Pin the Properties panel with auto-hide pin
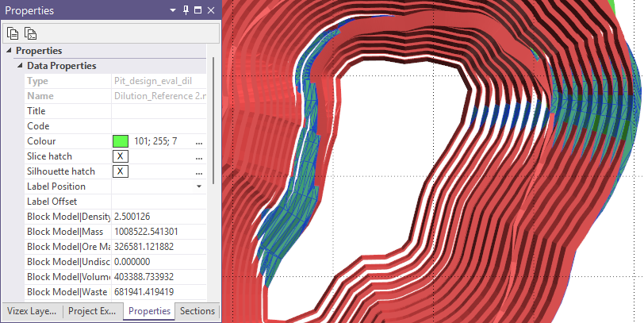 [186, 11]
